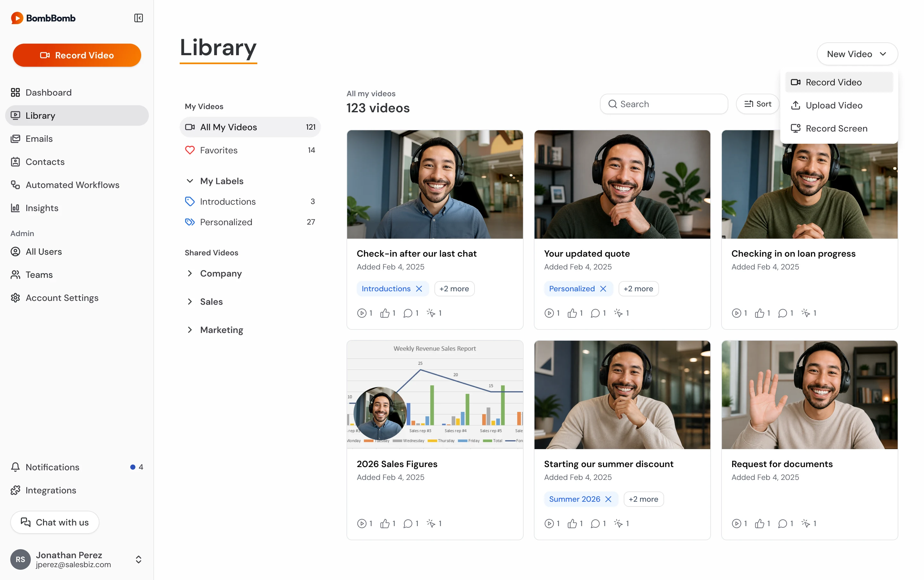Image resolution: width=924 pixels, height=580 pixels.
Task: Click the orange Record Video button
Action: (x=77, y=55)
